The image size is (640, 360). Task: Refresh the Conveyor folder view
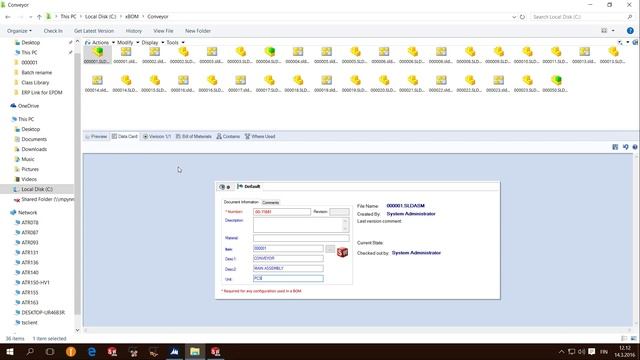522,17
